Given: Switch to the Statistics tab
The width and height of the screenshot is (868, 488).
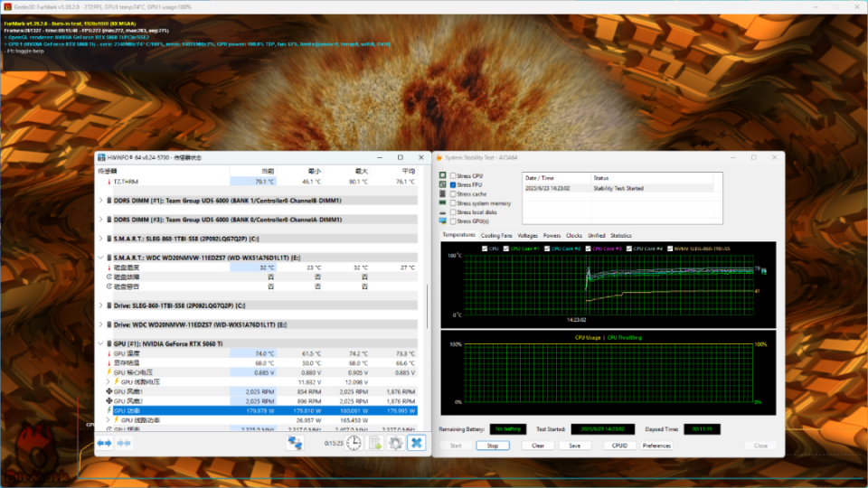Looking at the screenshot, I should pyautogui.click(x=620, y=236).
